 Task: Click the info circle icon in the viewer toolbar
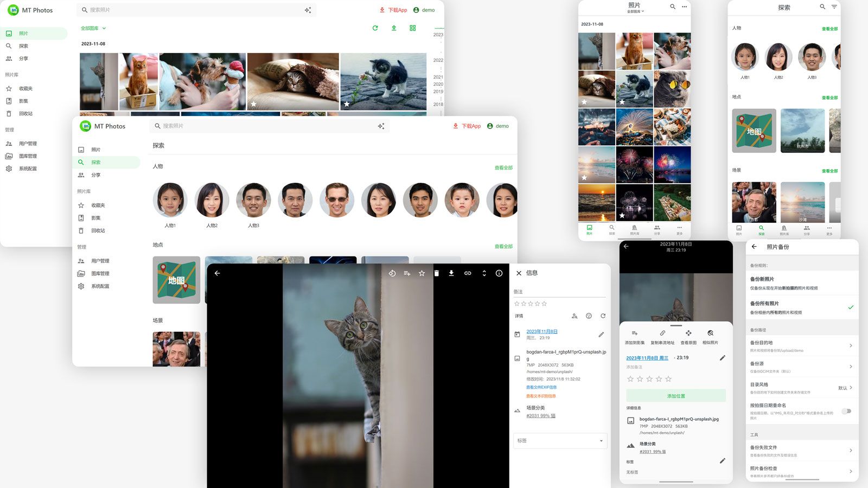point(499,273)
